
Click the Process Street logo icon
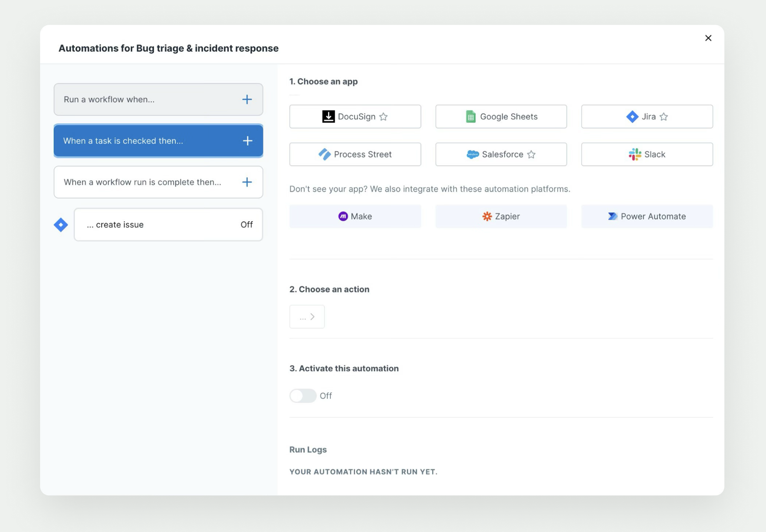click(324, 154)
